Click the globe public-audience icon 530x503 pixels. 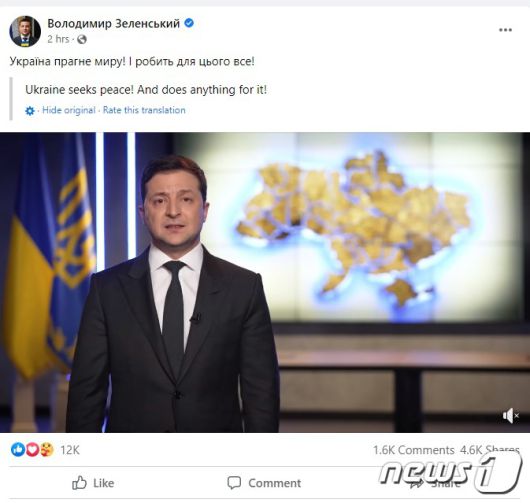pos(81,40)
